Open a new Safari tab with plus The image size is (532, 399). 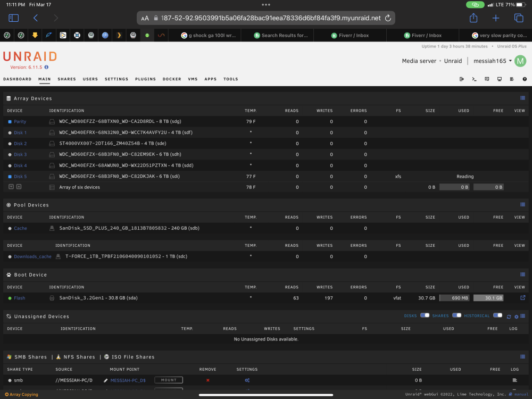[x=496, y=18]
